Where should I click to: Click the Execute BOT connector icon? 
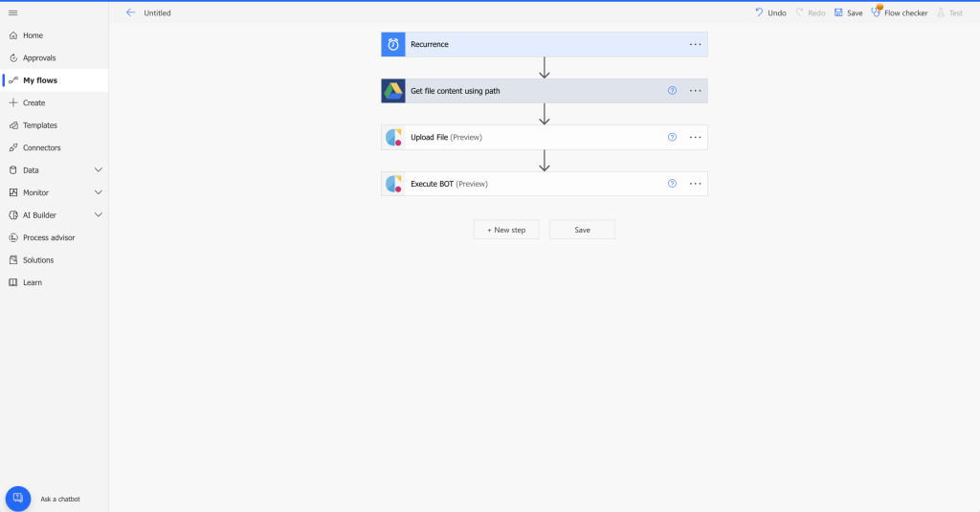tap(393, 184)
